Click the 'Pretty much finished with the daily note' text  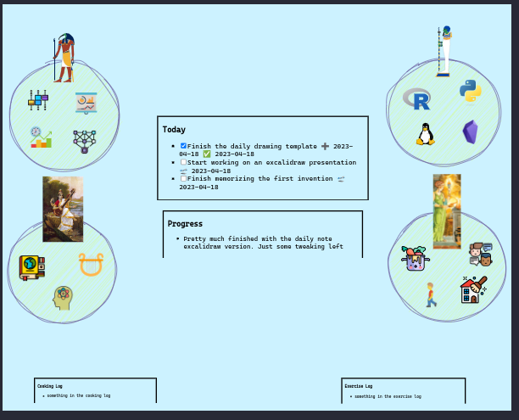(258, 238)
